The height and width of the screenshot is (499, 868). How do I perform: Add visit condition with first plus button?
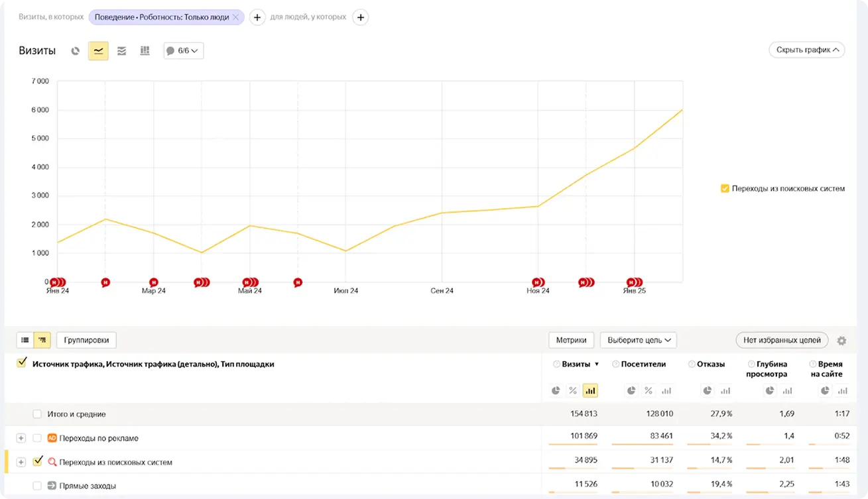coord(257,17)
